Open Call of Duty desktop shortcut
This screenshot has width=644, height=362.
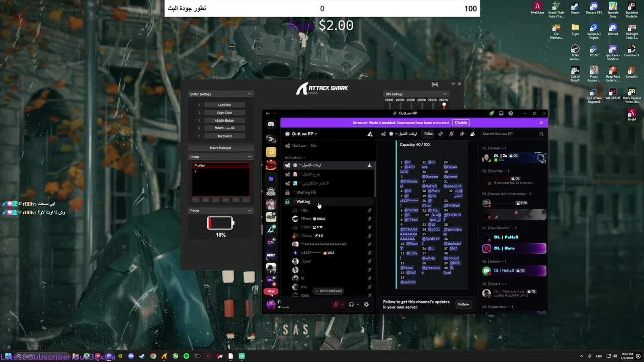[x=575, y=74]
